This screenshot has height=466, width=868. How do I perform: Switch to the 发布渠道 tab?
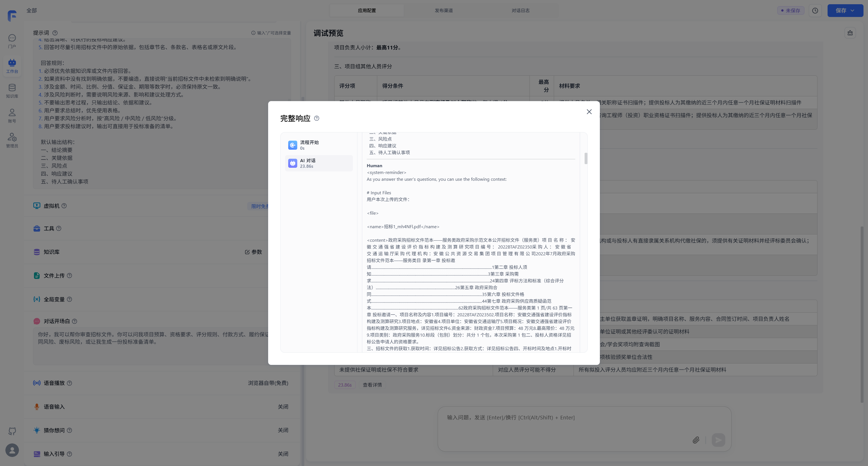click(x=443, y=10)
